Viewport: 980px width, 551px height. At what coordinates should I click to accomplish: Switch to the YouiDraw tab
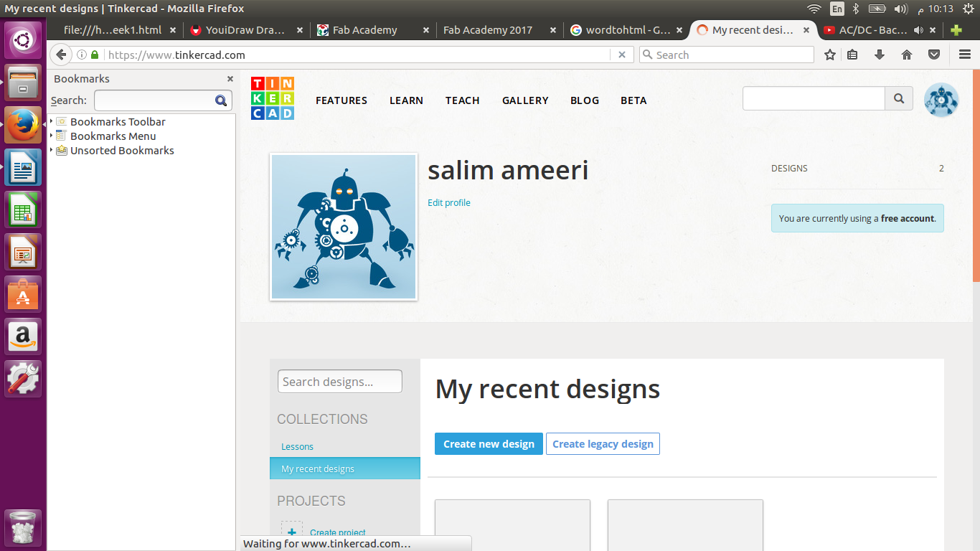click(x=245, y=30)
